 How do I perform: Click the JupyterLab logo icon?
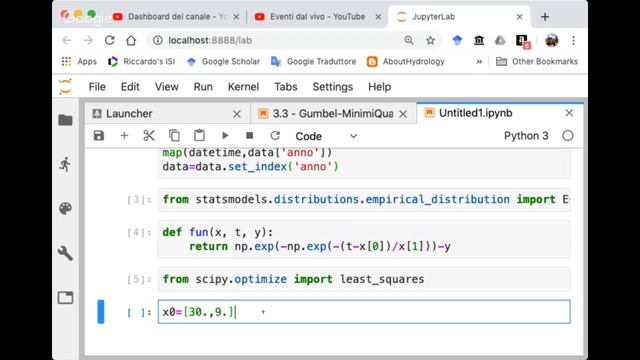tap(65, 87)
